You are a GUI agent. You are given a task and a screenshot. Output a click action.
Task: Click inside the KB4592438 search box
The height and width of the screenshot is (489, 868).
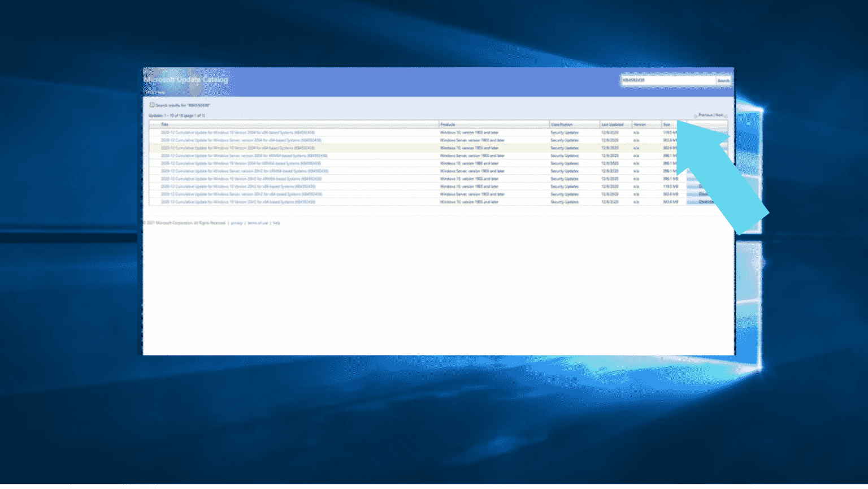(x=668, y=80)
